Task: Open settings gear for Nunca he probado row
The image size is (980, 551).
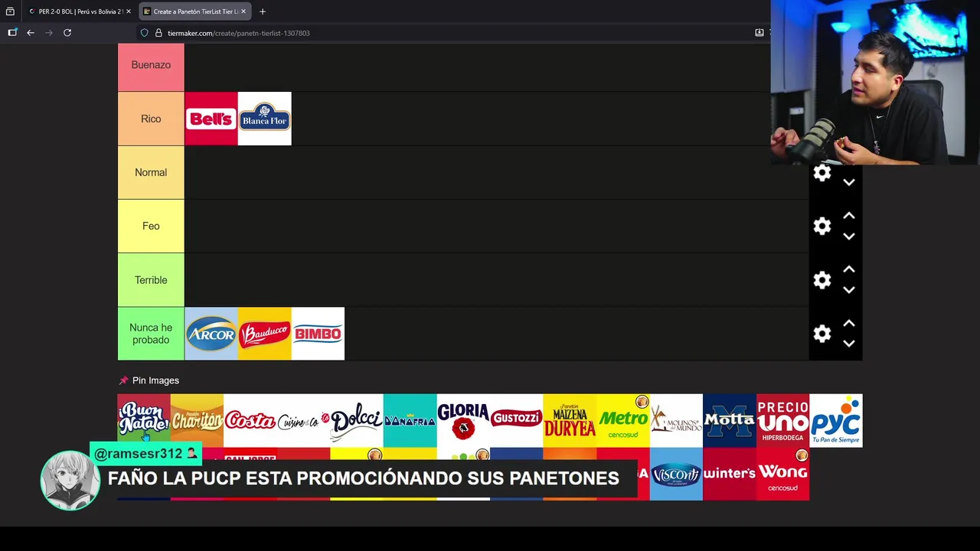Action: (822, 334)
